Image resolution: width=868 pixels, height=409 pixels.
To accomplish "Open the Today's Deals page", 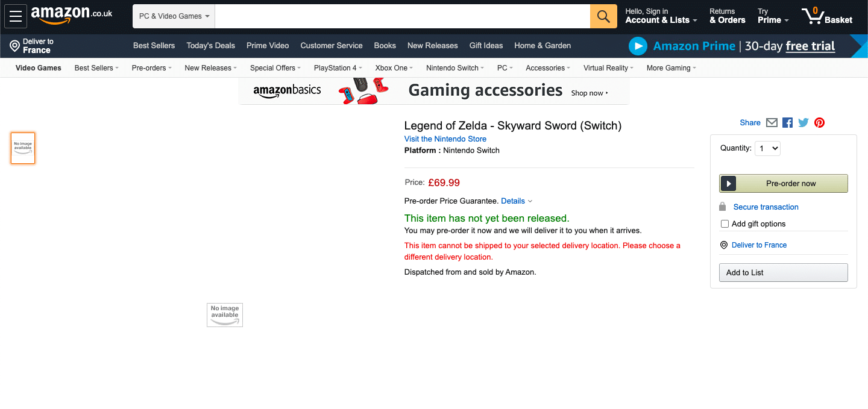I will 210,46.
